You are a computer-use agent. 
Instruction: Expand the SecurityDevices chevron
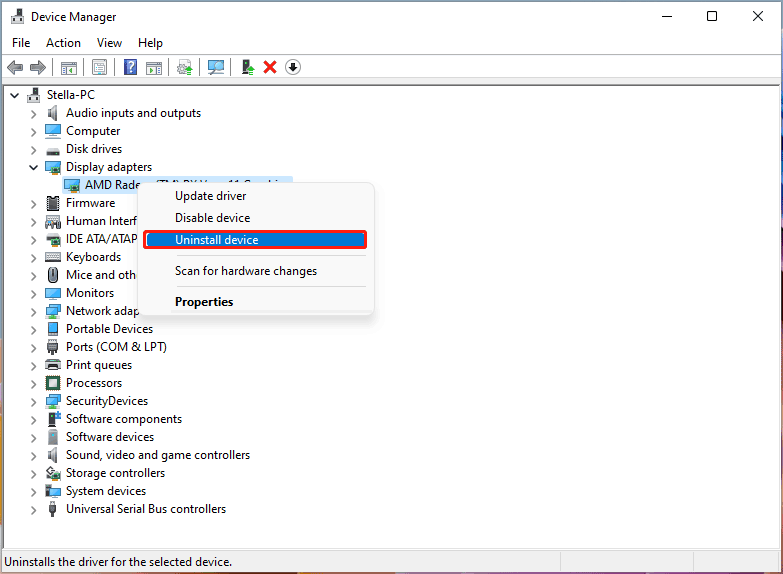click(33, 402)
